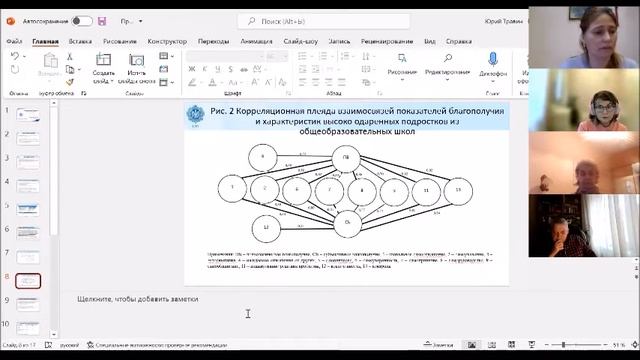Click the Change Case Aa icon
Screen dimensions: 640x360
(233, 82)
